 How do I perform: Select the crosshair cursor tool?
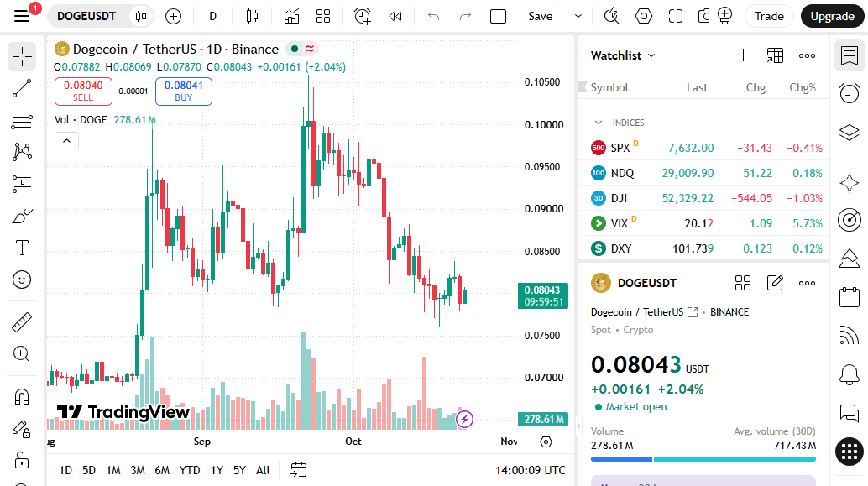[x=22, y=56]
